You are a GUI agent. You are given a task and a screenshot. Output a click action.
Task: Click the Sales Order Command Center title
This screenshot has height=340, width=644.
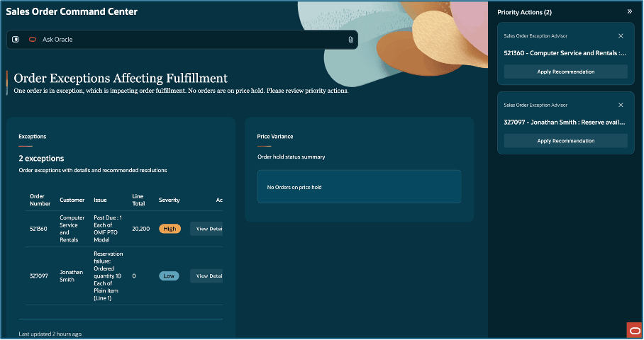click(x=72, y=11)
